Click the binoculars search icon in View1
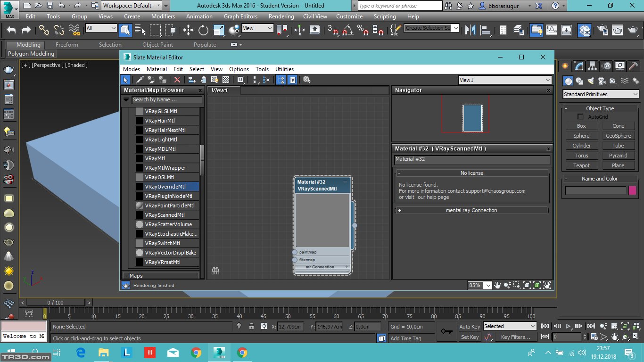Image resolution: width=644 pixels, height=362 pixels. (x=216, y=271)
